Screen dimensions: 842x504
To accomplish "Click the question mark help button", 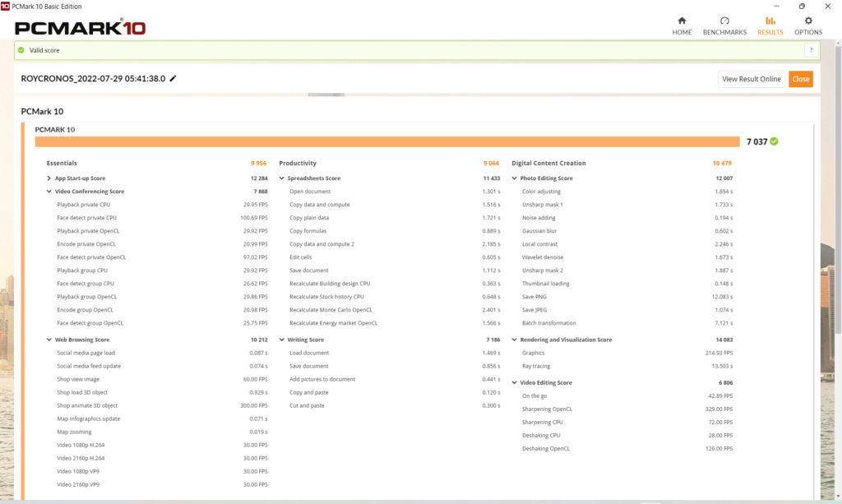I will 811,50.
